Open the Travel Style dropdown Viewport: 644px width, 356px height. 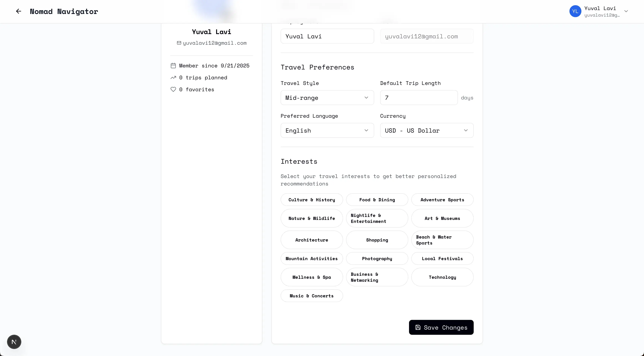pos(327,98)
